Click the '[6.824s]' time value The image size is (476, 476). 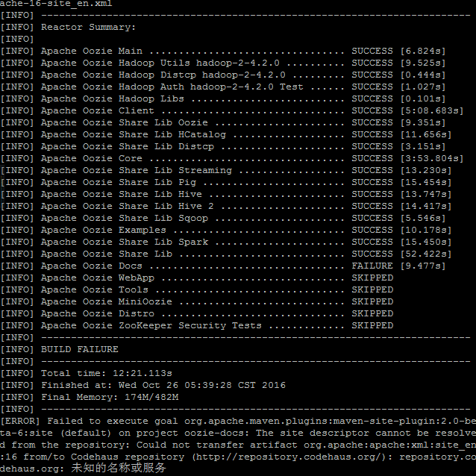(x=423, y=51)
